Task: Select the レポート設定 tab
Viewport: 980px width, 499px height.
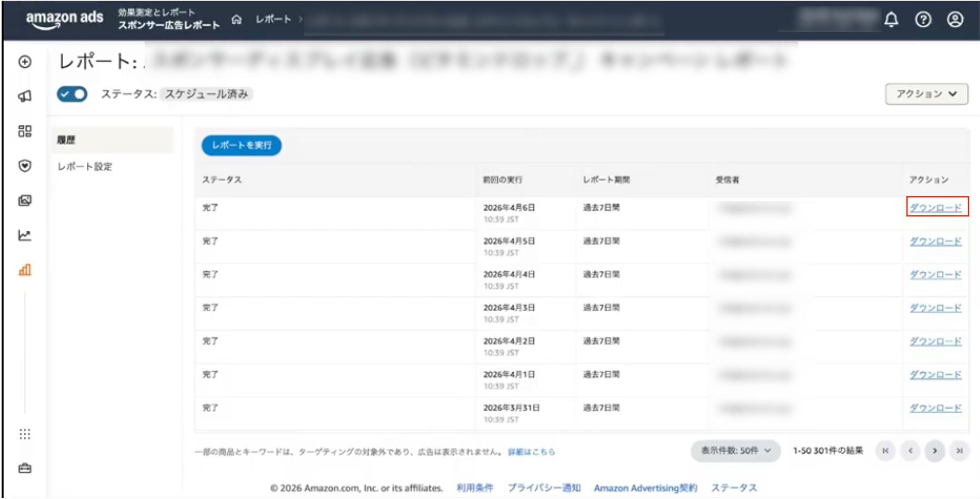Action: (85, 167)
